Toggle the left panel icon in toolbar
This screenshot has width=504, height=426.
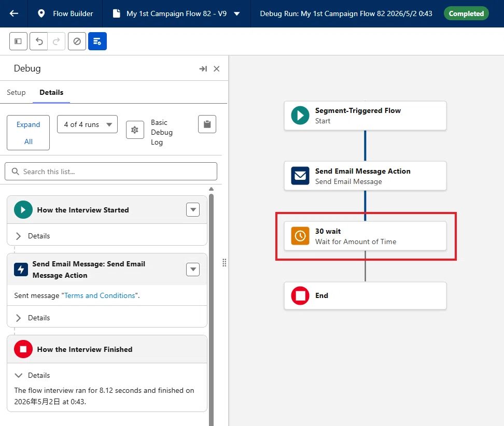click(18, 41)
